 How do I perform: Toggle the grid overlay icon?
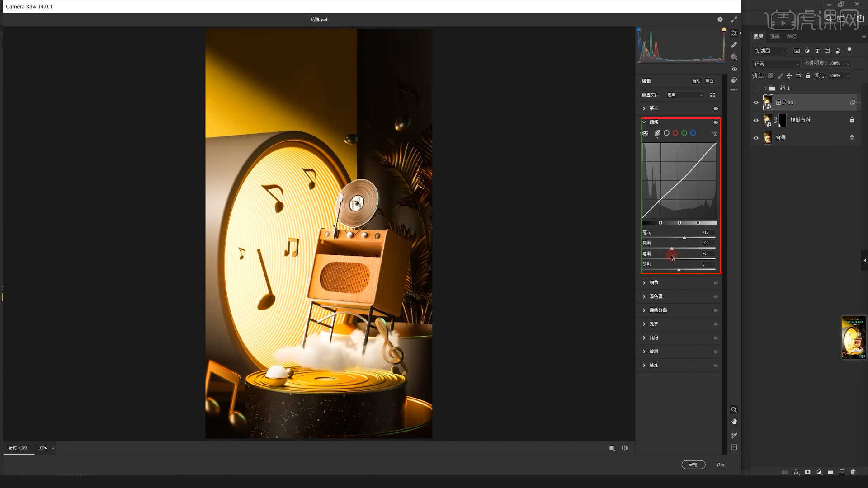734,447
